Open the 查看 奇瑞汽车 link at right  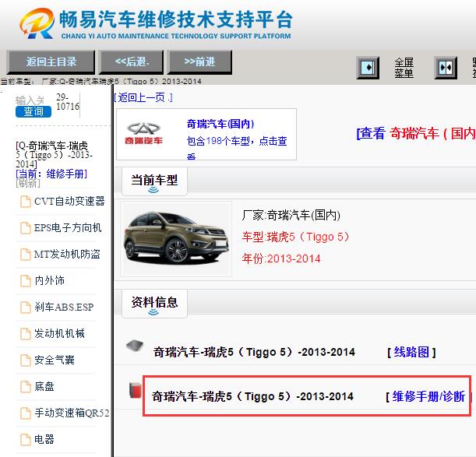[x=416, y=134]
